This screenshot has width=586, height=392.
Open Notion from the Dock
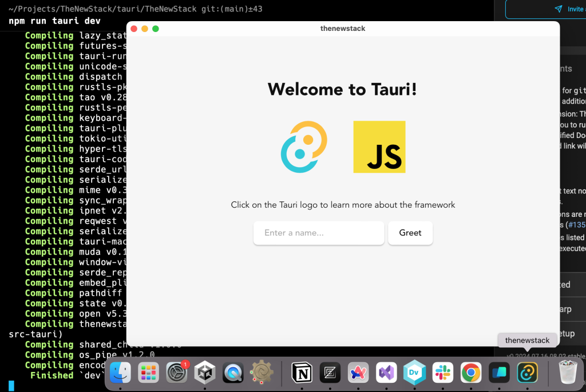pyautogui.click(x=302, y=373)
